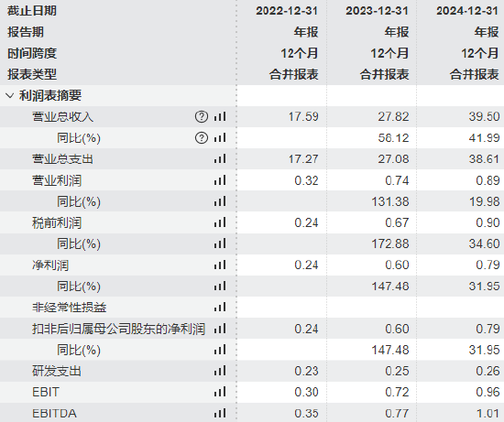
Task: Click the 0.96 EBIT value
Action: pyautogui.click(x=488, y=392)
